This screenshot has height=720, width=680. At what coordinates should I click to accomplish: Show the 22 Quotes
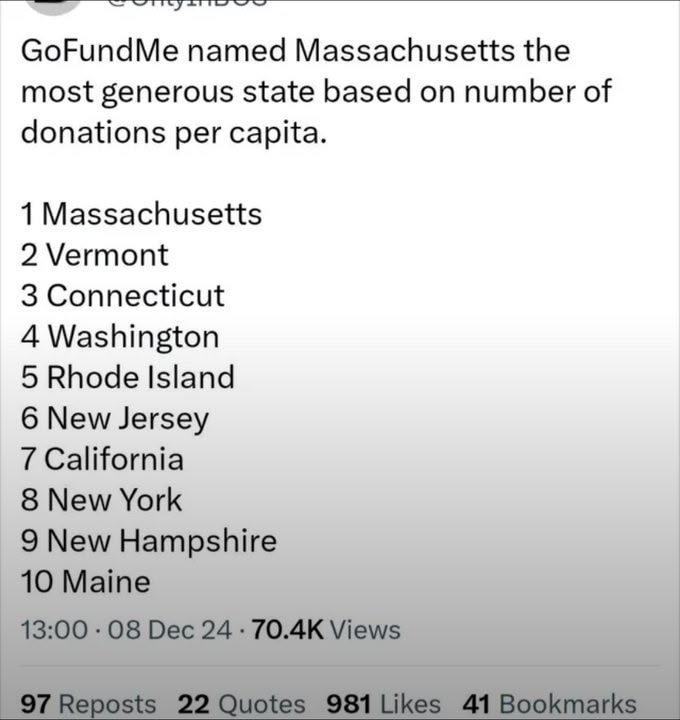[x=241, y=704]
